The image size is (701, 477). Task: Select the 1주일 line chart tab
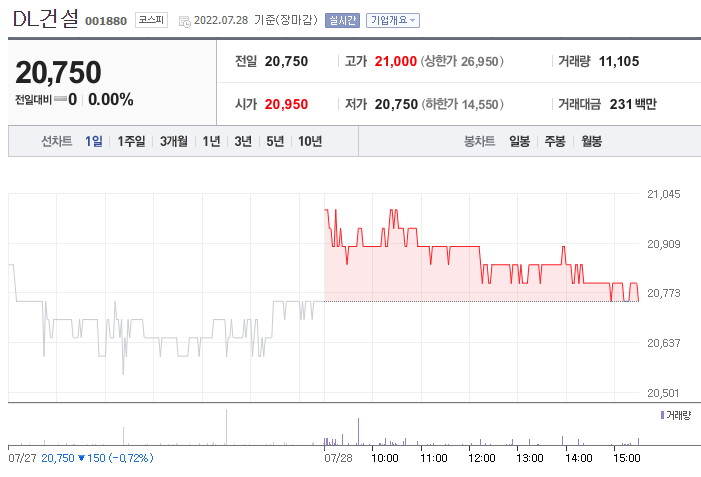coord(131,141)
